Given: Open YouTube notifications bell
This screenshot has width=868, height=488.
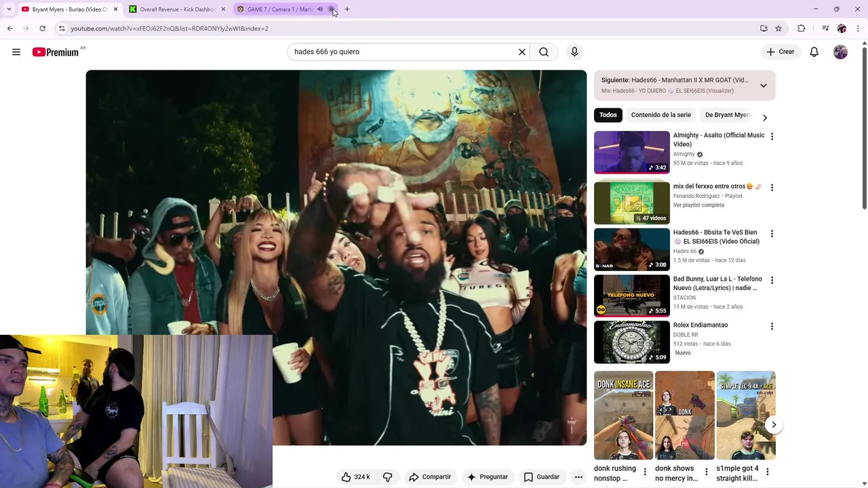Looking at the screenshot, I should point(814,52).
